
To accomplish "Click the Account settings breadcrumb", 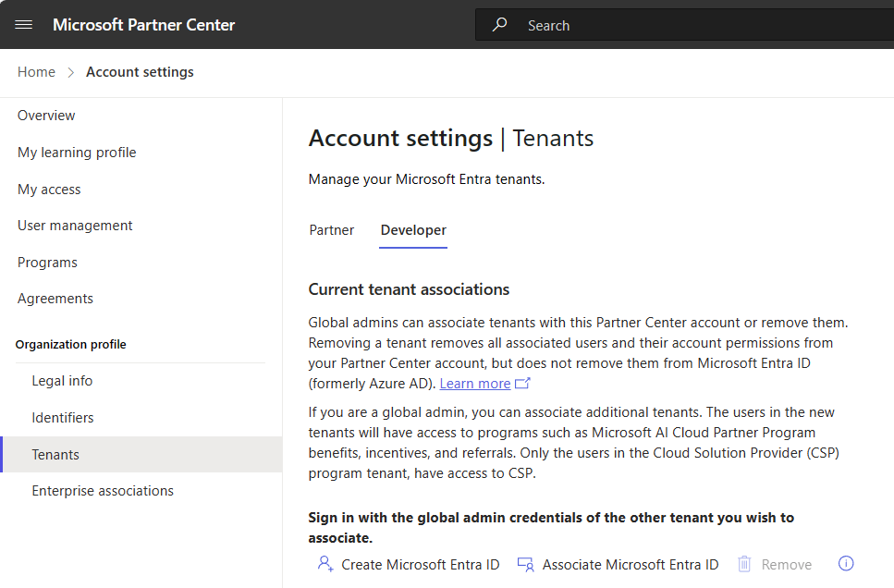I will tap(140, 71).
